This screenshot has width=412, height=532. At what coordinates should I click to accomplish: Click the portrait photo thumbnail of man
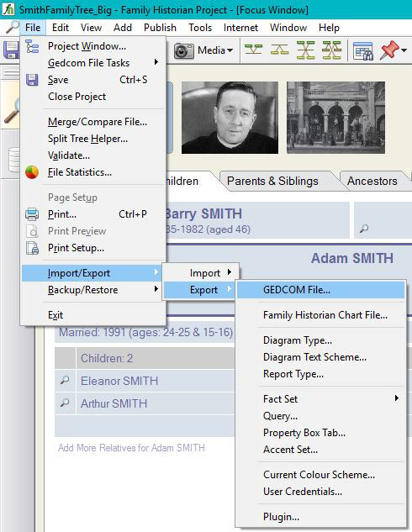pos(230,118)
